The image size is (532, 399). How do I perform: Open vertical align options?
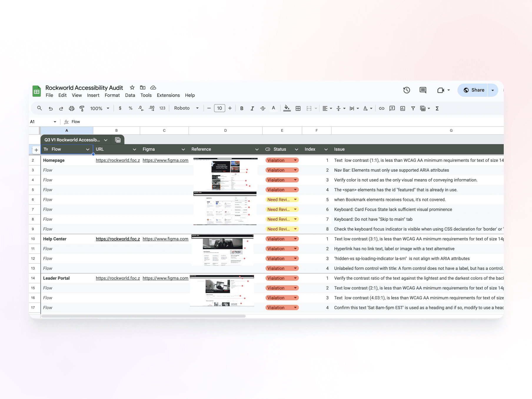coord(341,108)
